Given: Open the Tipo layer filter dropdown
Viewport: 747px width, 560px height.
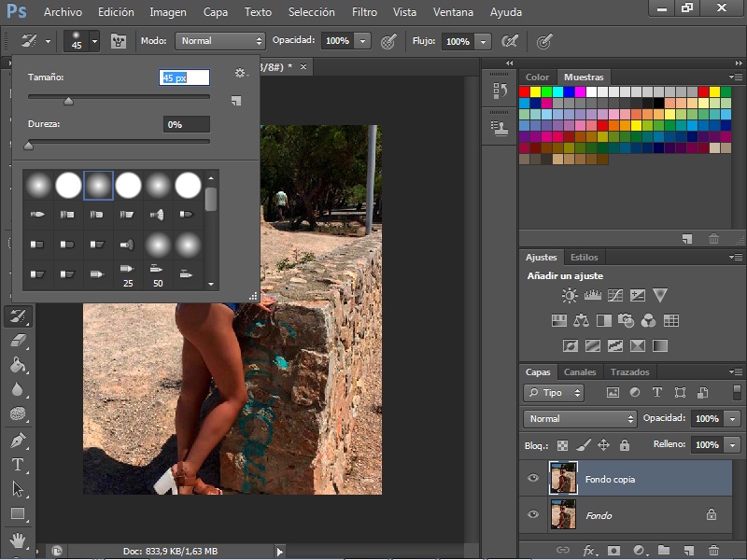Looking at the screenshot, I should [x=554, y=393].
